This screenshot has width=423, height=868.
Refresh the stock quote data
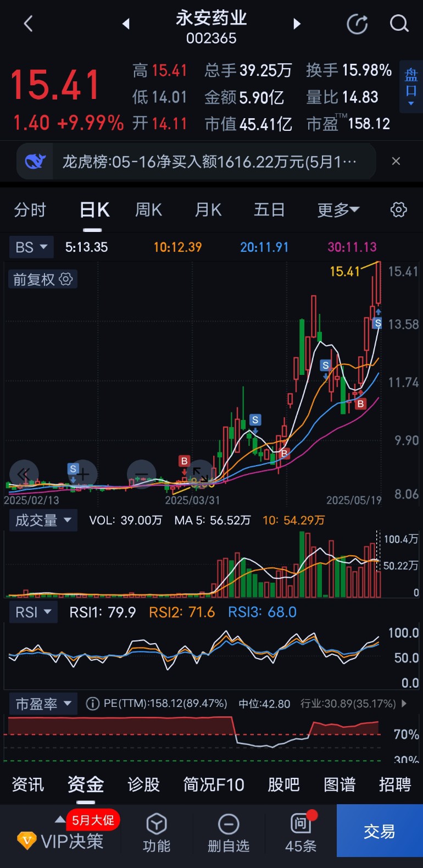tap(357, 24)
